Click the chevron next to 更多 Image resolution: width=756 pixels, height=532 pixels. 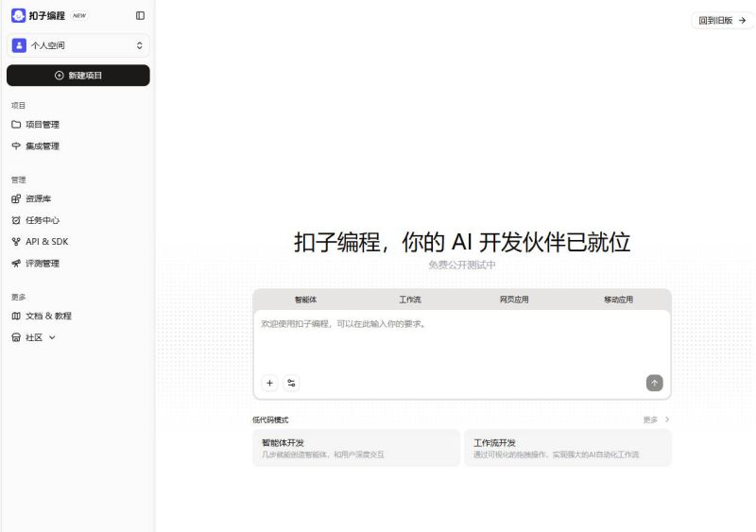click(x=667, y=420)
